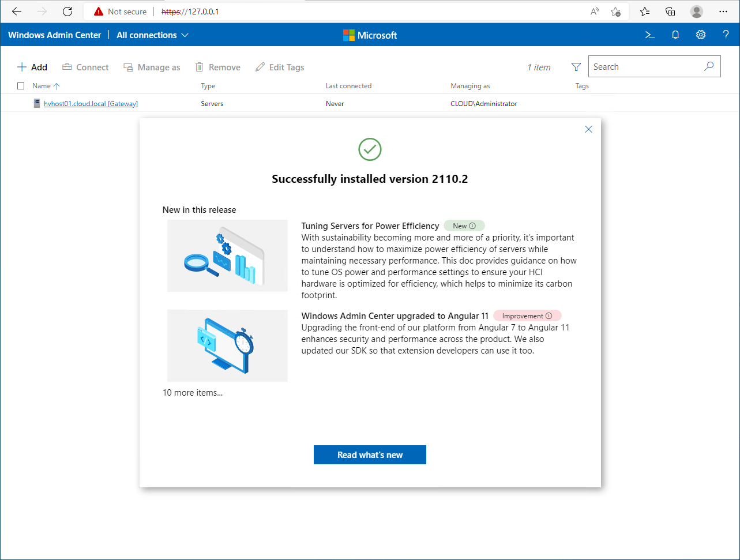
Task: Click Manage as toolbar button
Action: tap(152, 67)
